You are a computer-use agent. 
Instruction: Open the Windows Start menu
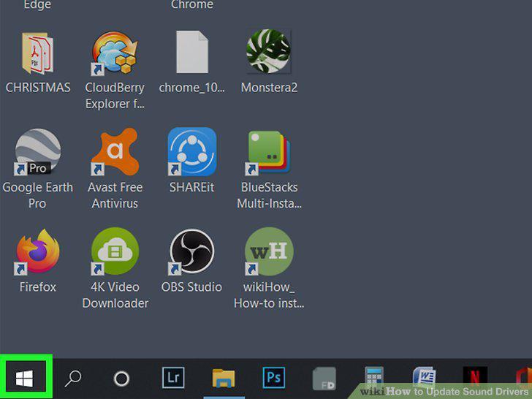tap(24, 378)
